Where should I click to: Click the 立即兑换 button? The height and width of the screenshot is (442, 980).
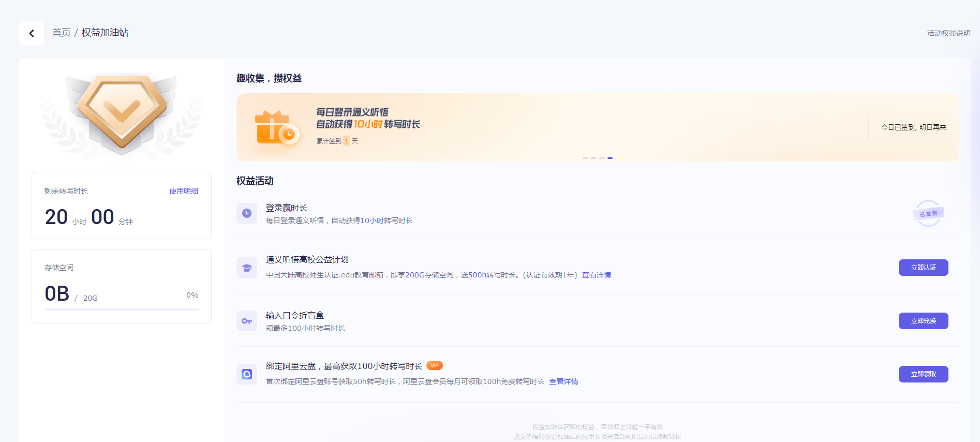(924, 321)
